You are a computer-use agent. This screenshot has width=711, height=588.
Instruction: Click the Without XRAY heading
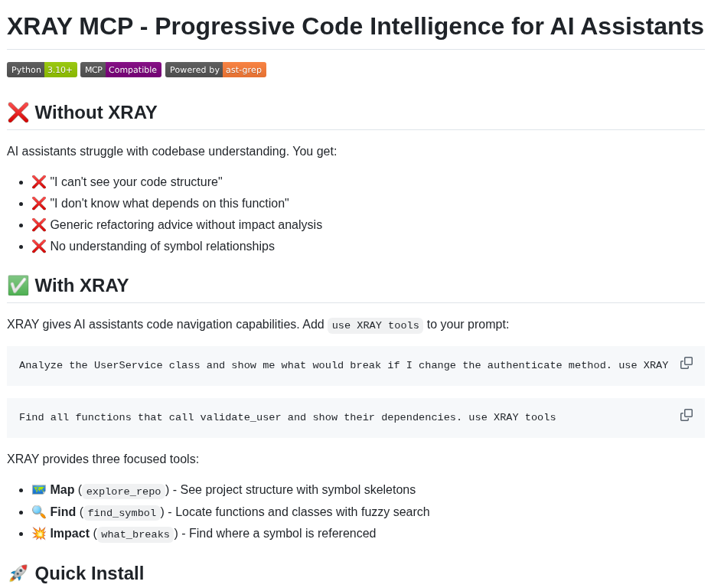coord(96,113)
